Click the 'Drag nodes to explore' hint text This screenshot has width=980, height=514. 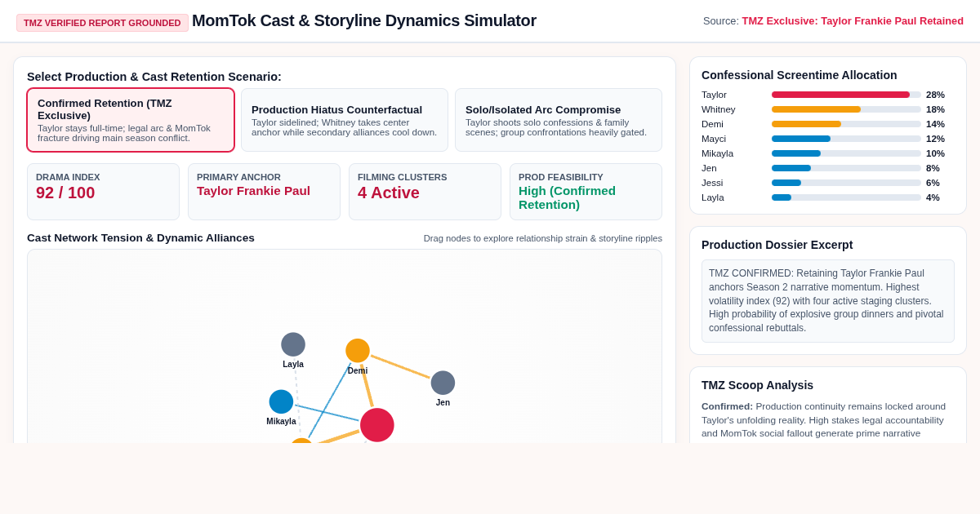click(543, 238)
